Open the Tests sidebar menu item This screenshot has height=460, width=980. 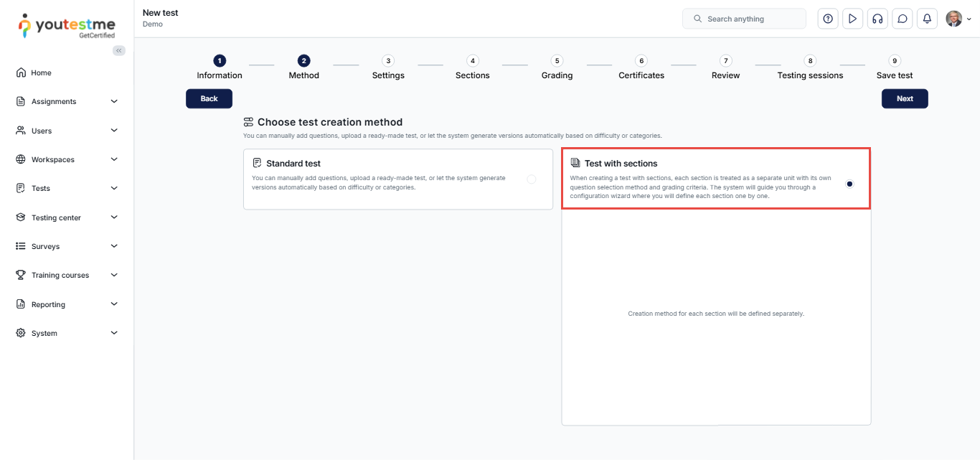tap(41, 188)
